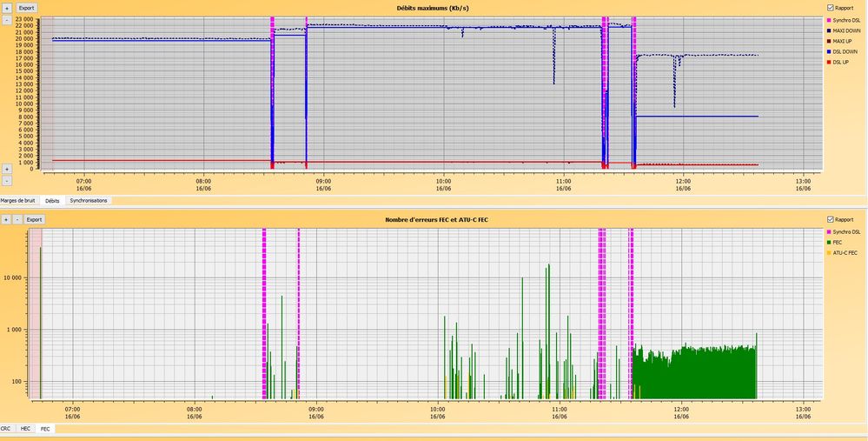Click the plus button beside the top Export
The width and height of the screenshot is (868, 441).
pos(6,7)
